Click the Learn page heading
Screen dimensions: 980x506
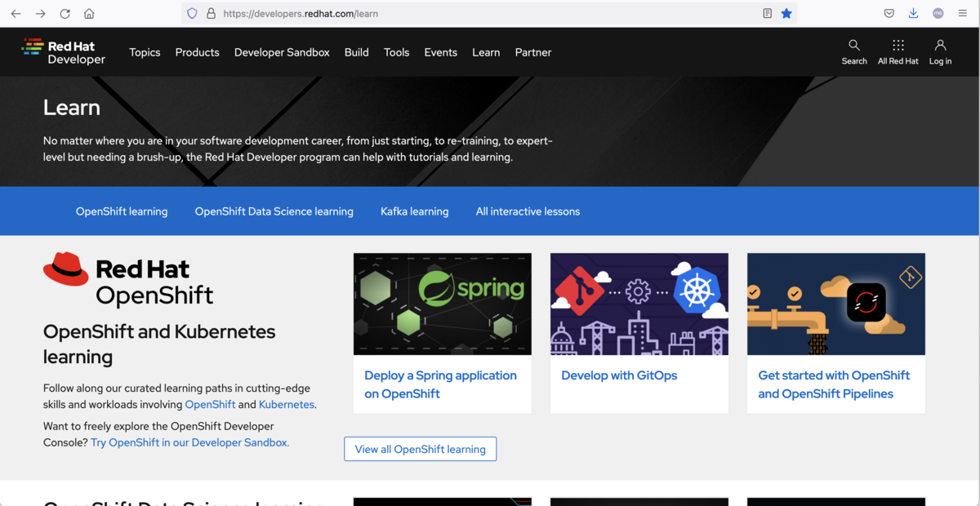pyautogui.click(x=72, y=108)
